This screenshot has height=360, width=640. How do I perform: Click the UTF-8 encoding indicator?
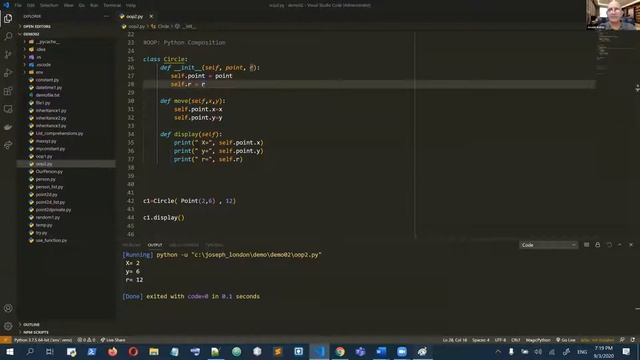point(500,340)
